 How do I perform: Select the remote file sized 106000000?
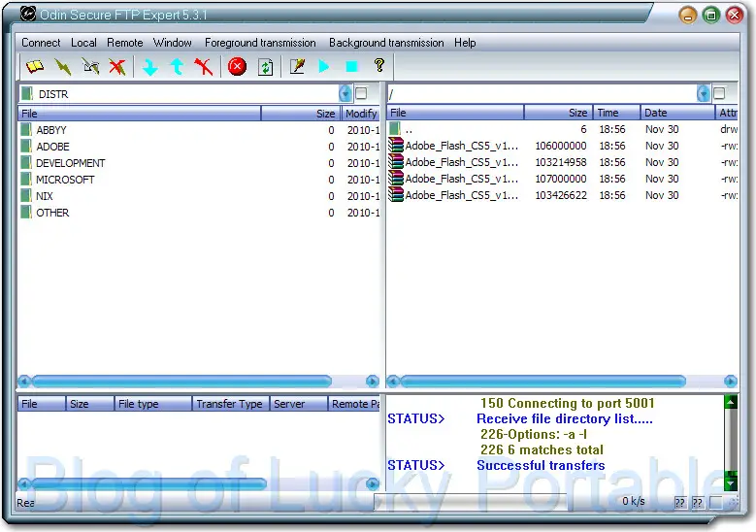562,146
